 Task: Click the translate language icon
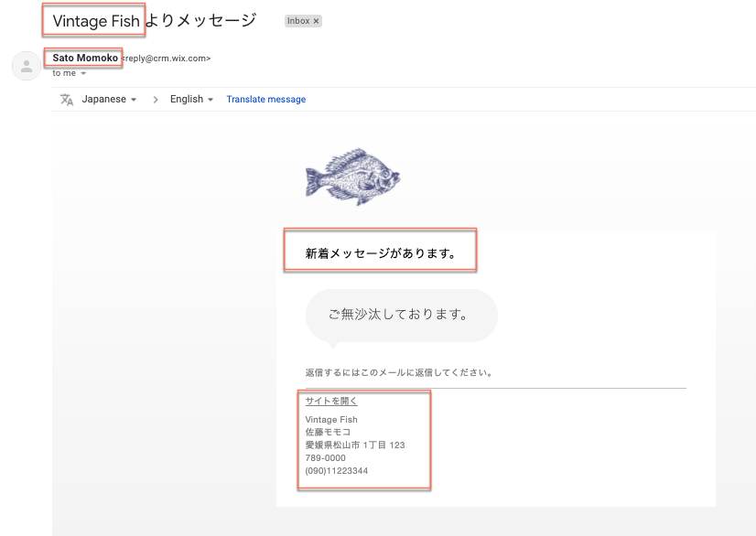pyautogui.click(x=67, y=100)
